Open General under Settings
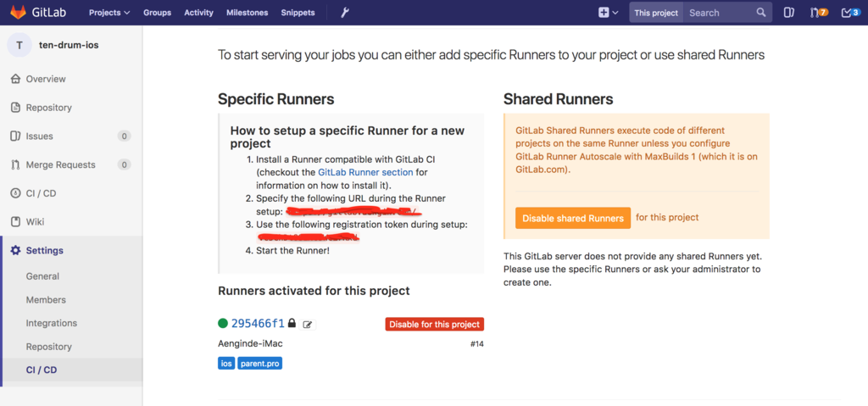The image size is (868, 406). click(x=42, y=276)
